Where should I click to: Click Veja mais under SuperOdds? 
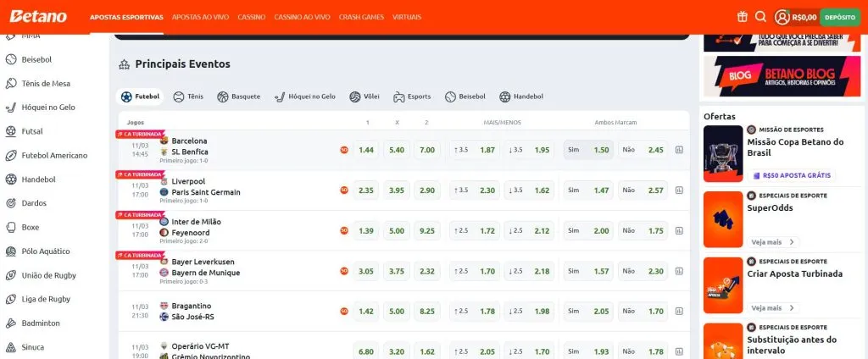tap(773, 242)
